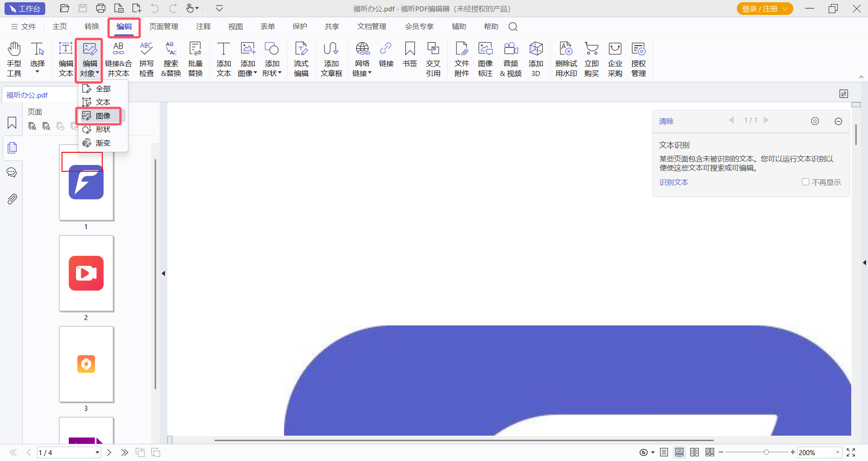Select the Add 3D (添加3D) tool

pos(536,59)
